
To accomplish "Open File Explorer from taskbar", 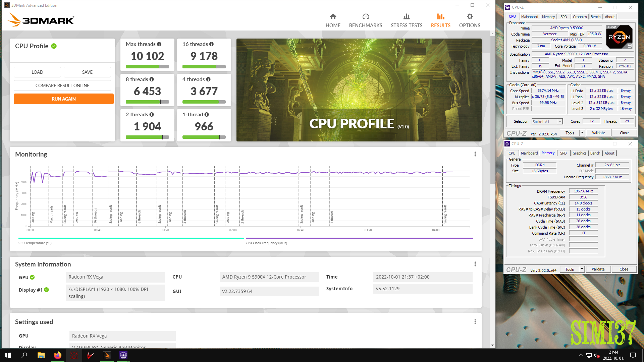I will pyautogui.click(x=41, y=355).
